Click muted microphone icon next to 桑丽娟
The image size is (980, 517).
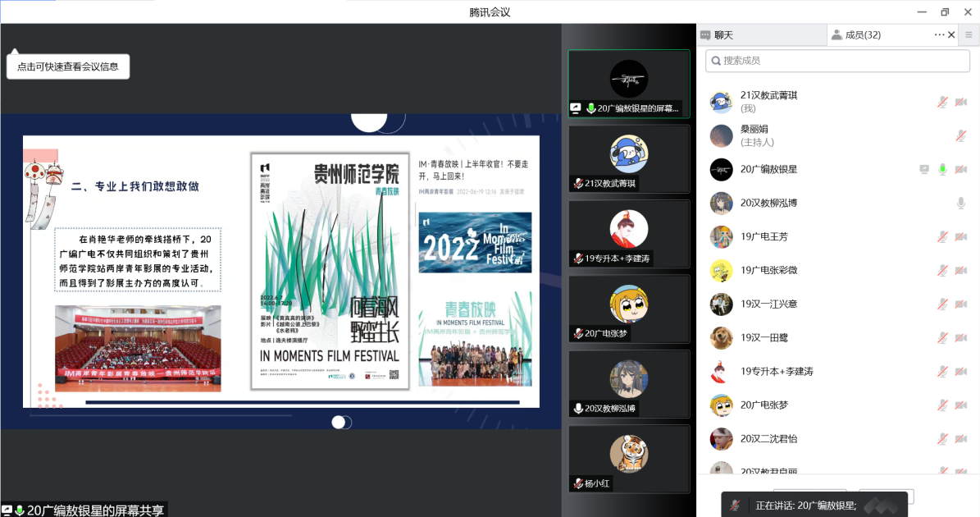tap(961, 135)
